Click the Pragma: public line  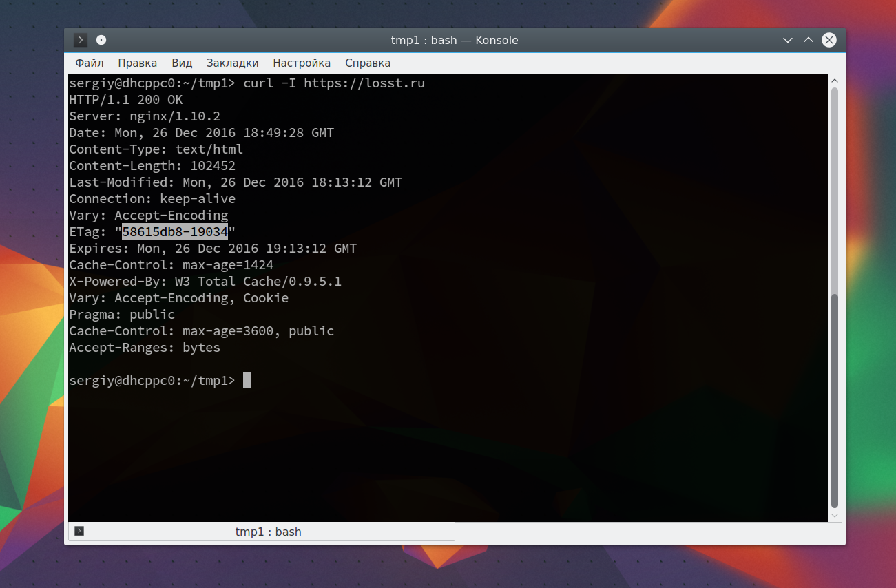click(x=122, y=315)
